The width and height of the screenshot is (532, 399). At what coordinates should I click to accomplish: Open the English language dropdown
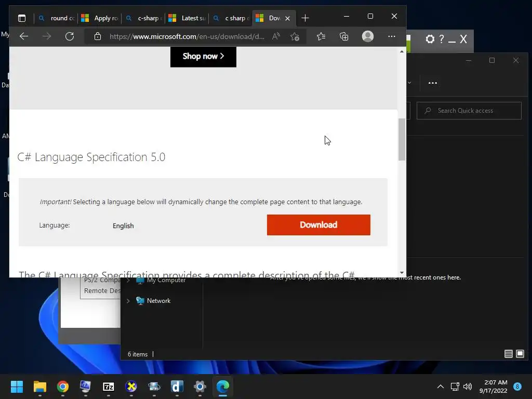tap(123, 225)
